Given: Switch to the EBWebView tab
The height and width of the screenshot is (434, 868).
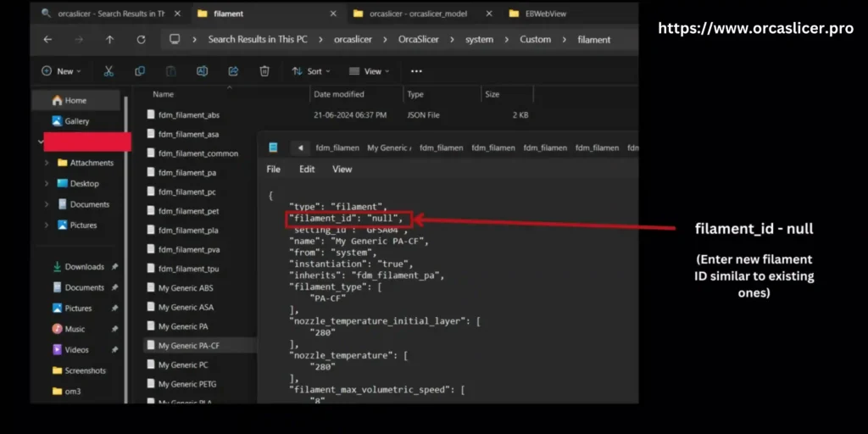Looking at the screenshot, I should (x=545, y=14).
